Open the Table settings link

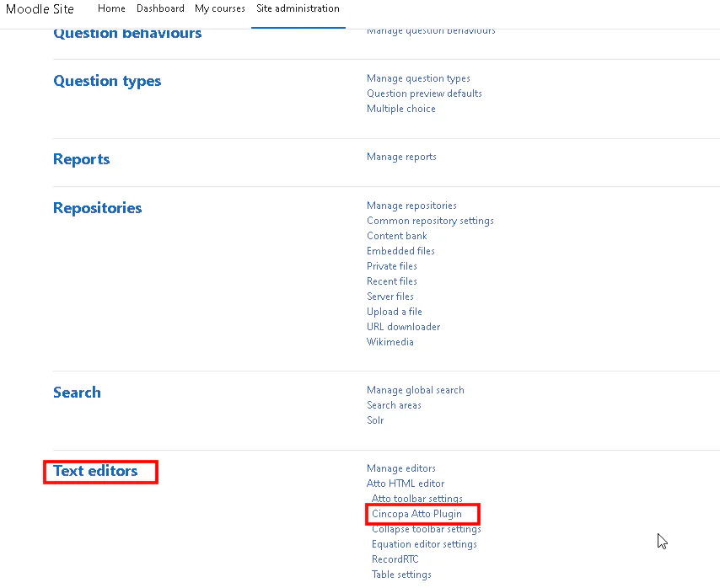click(402, 575)
